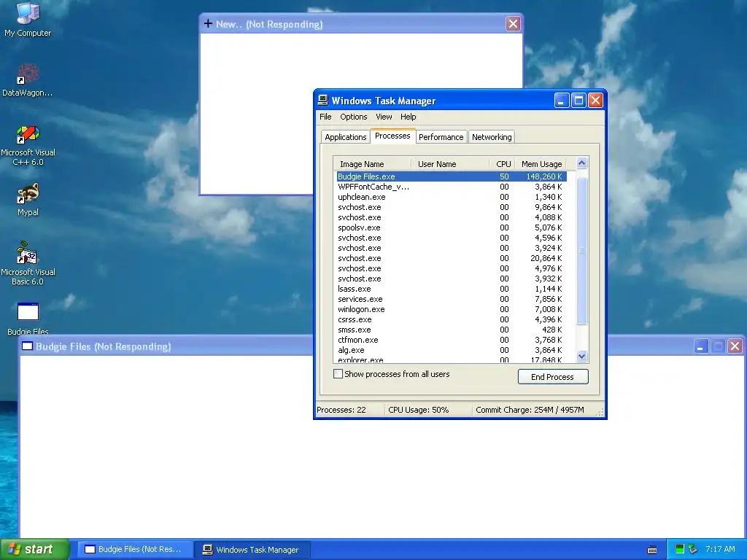Switch to the Applications tab

pos(345,137)
